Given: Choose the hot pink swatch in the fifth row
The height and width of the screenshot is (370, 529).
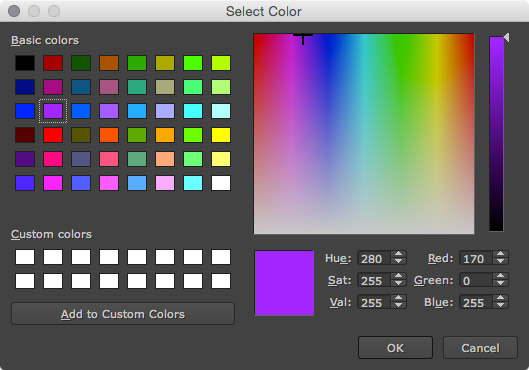Looking at the screenshot, I should [53, 159].
